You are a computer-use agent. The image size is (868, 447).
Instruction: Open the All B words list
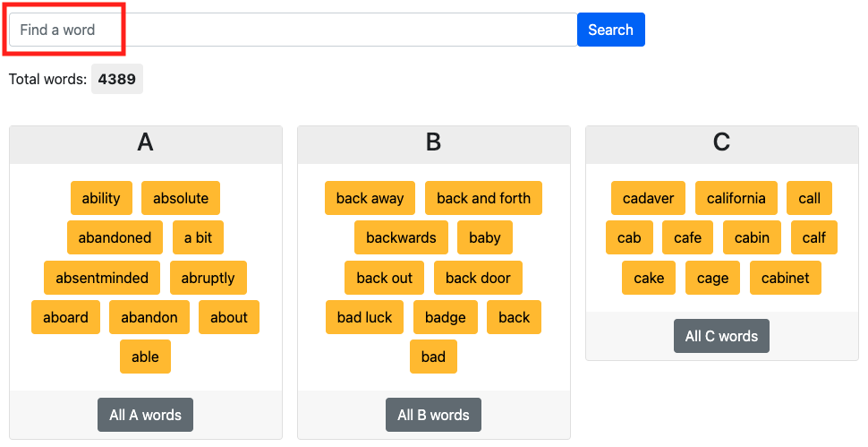(x=433, y=415)
